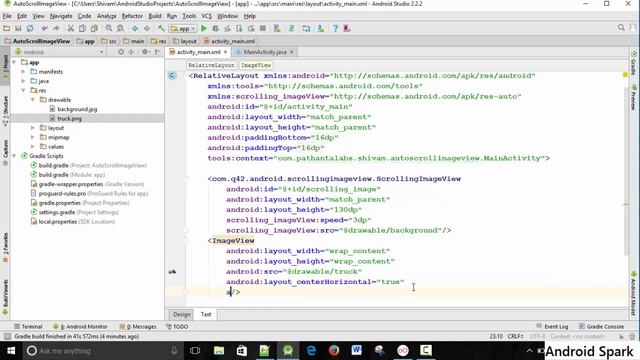Click the Undo arrow icon
The image size is (640, 360).
(x=44, y=29)
